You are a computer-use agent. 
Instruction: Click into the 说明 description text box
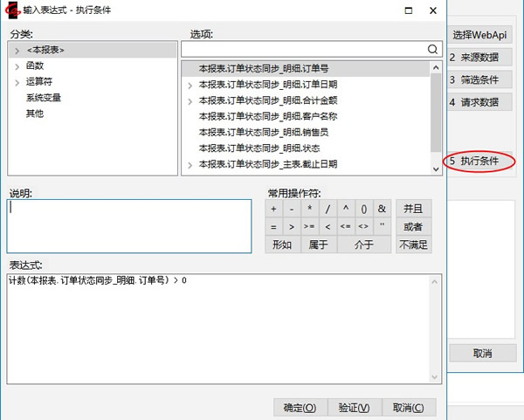tap(128, 225)
